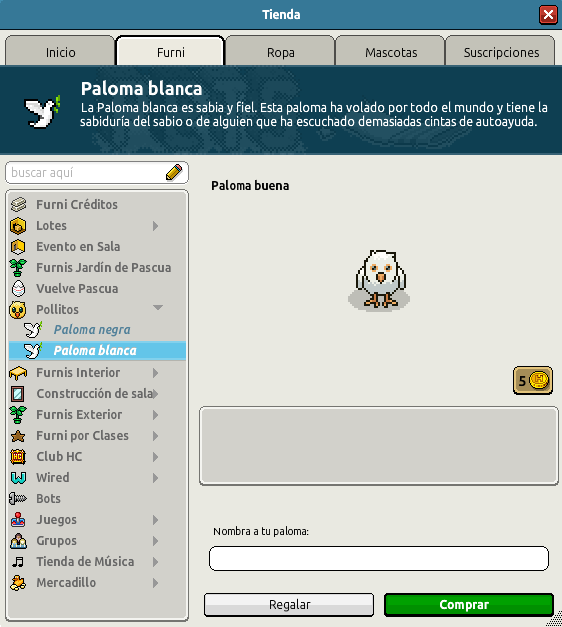Click the Furni Créditos stacked bills icon
Image resolution: width=562 pixels, height=627 pixels.
18,204
